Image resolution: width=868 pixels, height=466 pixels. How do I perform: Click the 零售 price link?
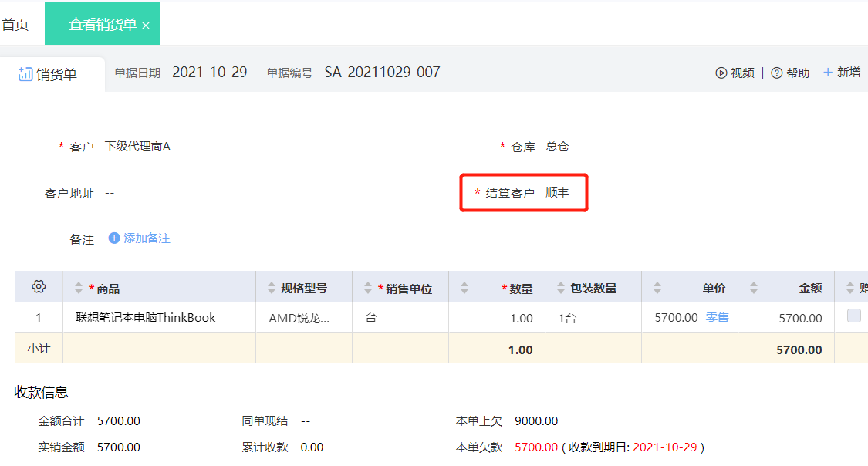(717, 318)
